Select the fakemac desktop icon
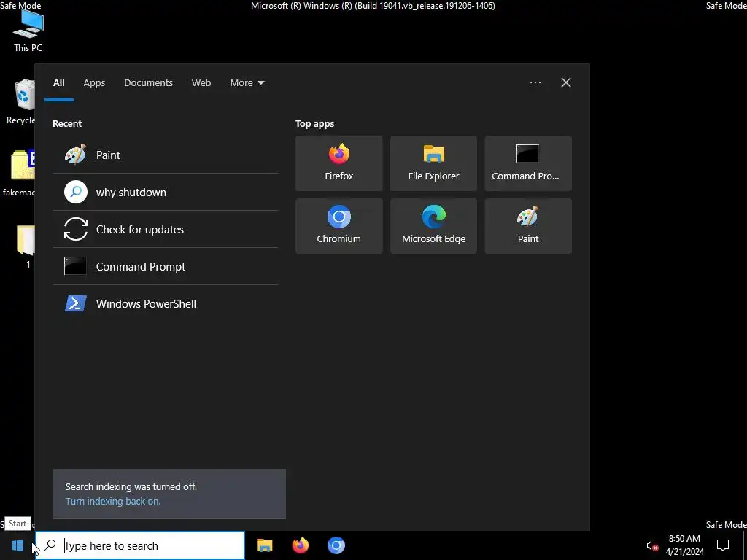The height and width of the screenshot is (560, 747). click(19, 174)
